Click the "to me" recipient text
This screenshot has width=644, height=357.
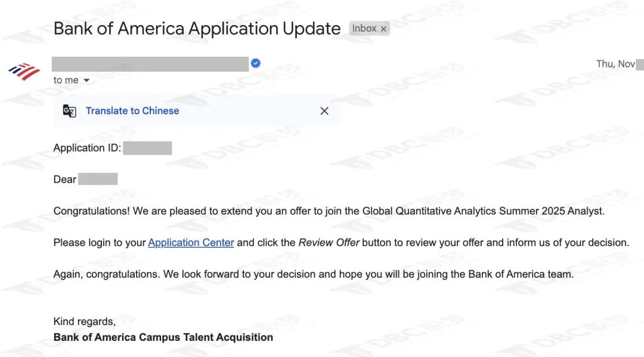(66, 80)
